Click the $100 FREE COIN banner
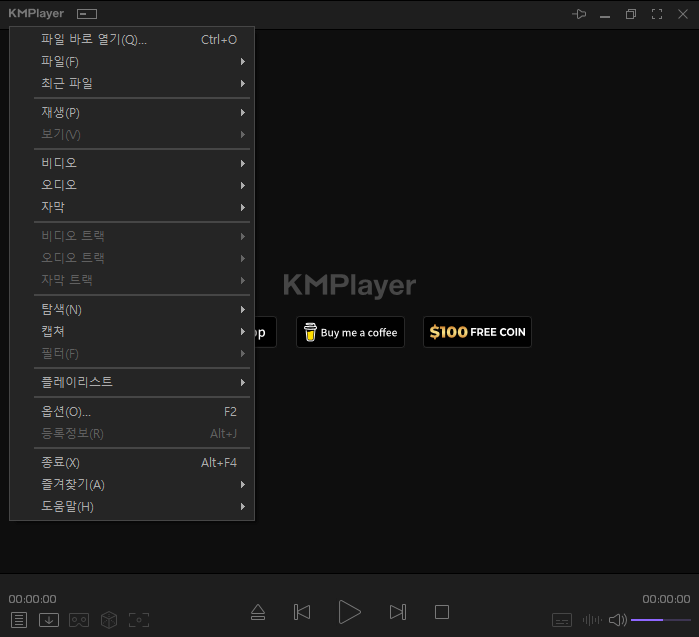The image size is (699, 637). 477,332
